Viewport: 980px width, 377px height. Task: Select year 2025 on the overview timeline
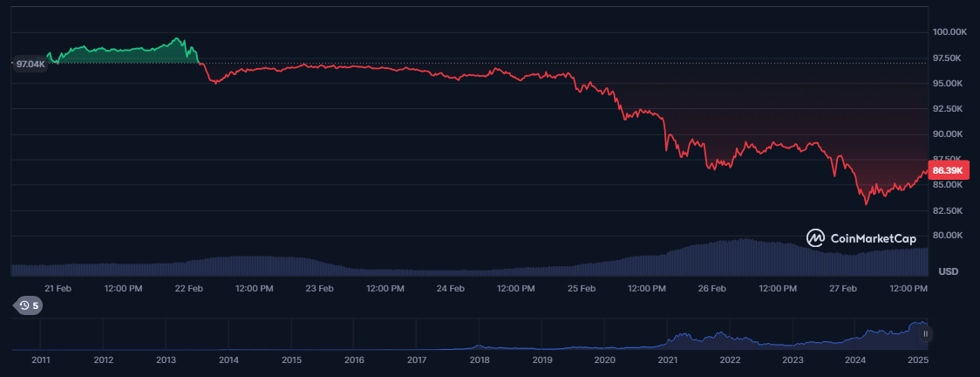click(918, 360)
